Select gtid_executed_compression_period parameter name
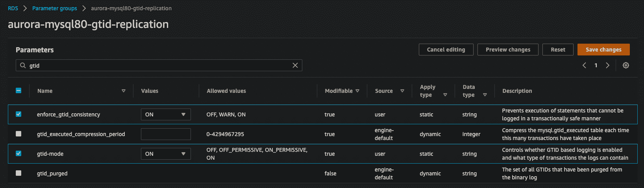The image size is (644, 188). pyautogui.click(x=81, y=134)
